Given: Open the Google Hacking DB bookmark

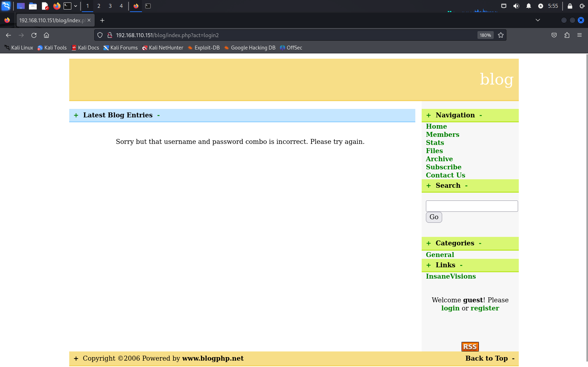Looking at the screenshot, I should pos(250,48).
